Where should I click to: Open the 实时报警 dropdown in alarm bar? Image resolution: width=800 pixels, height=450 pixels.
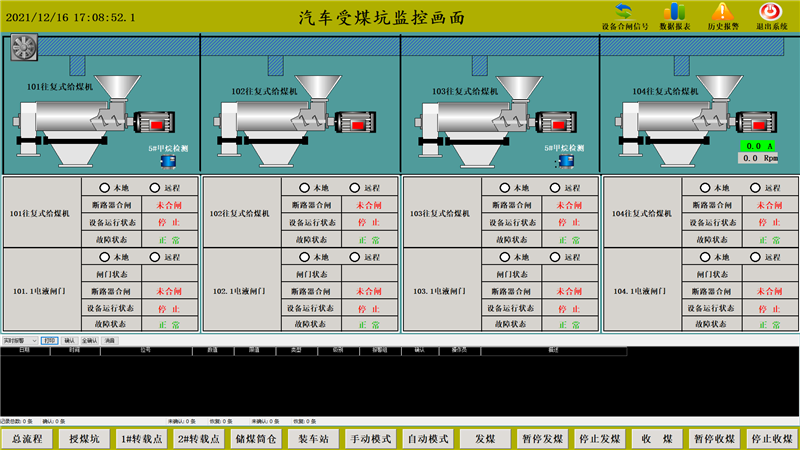point(20,340)
